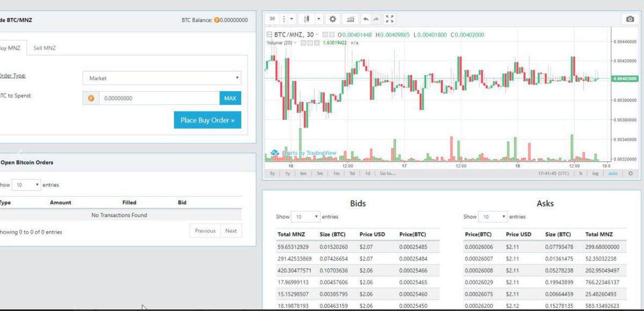
Task: Sort open orders by Amount column
Action: 60,203
